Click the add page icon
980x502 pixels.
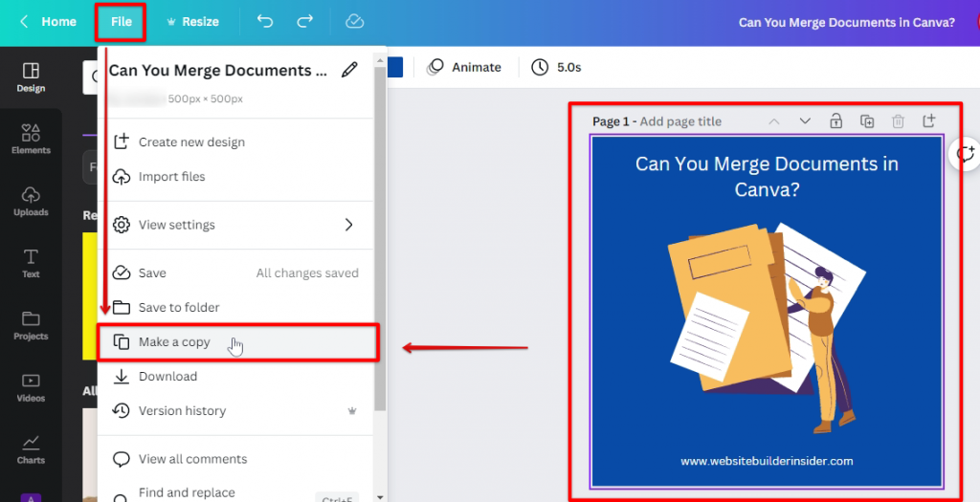pyautogui.click(x=928, y=121)
